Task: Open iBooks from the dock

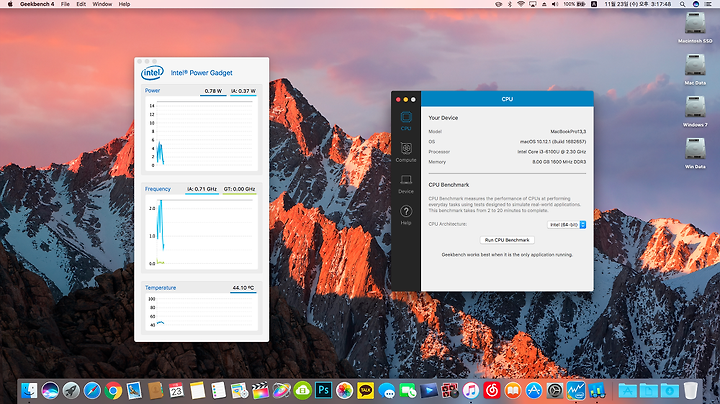Action: (x=512, y=391)
